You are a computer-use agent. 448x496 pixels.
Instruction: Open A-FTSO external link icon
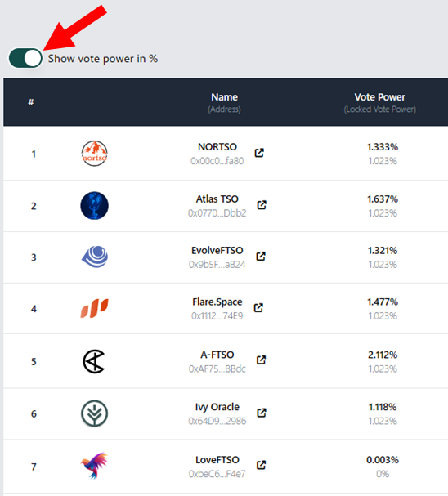coord(261,360)
